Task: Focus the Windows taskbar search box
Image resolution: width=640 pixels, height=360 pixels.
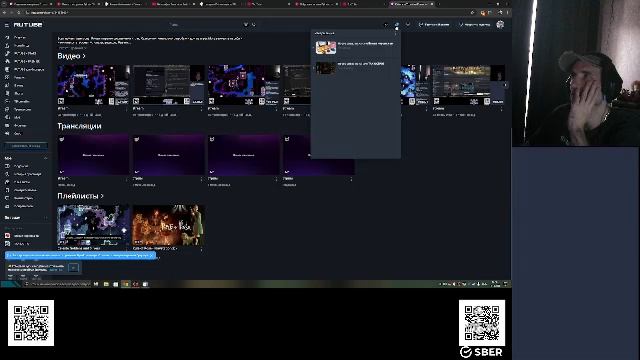Action: (57, 284)
